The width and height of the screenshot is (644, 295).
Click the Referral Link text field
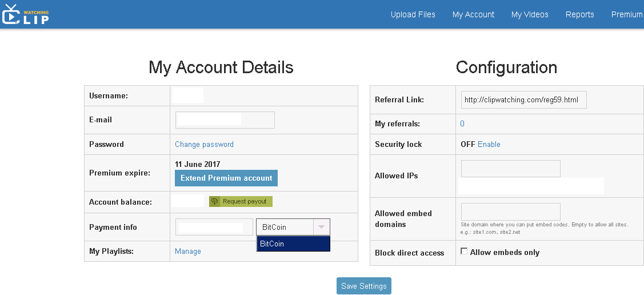523,100
